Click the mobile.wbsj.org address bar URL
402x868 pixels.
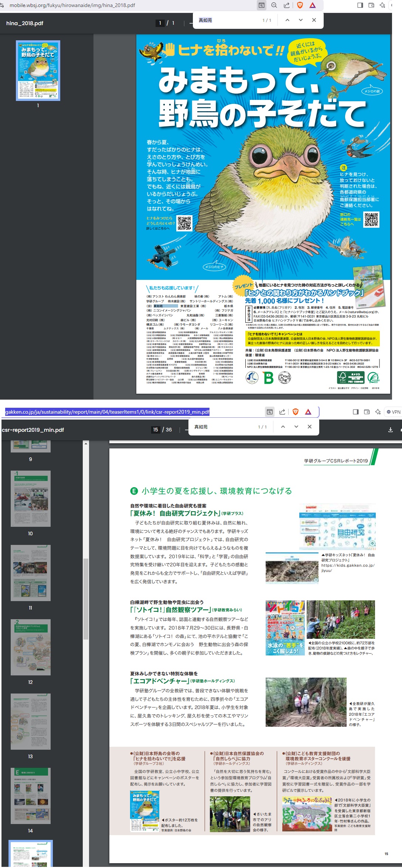click(72, 5)
